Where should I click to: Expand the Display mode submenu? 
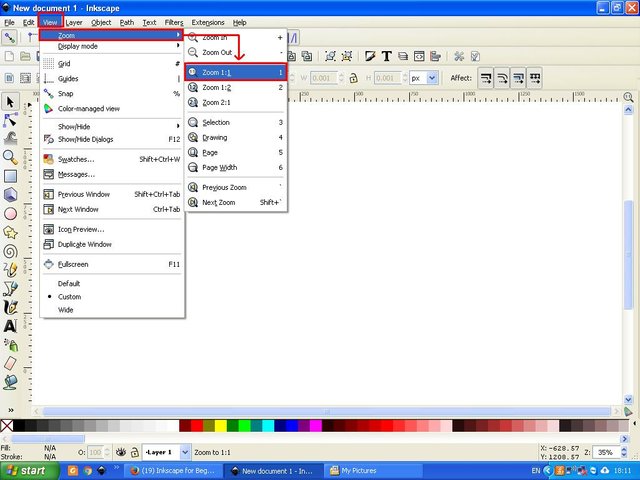(x=111, y=46)
